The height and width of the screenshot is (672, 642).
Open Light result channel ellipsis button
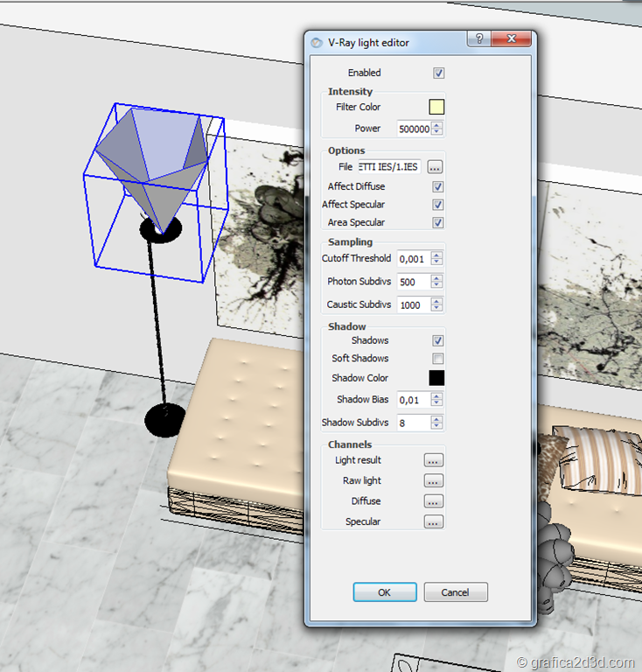click(x=434, y=460)
